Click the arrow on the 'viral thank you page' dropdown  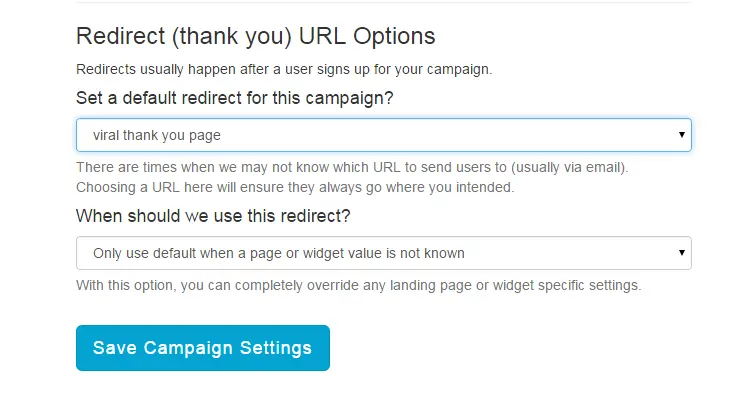(x=681, y=135)
